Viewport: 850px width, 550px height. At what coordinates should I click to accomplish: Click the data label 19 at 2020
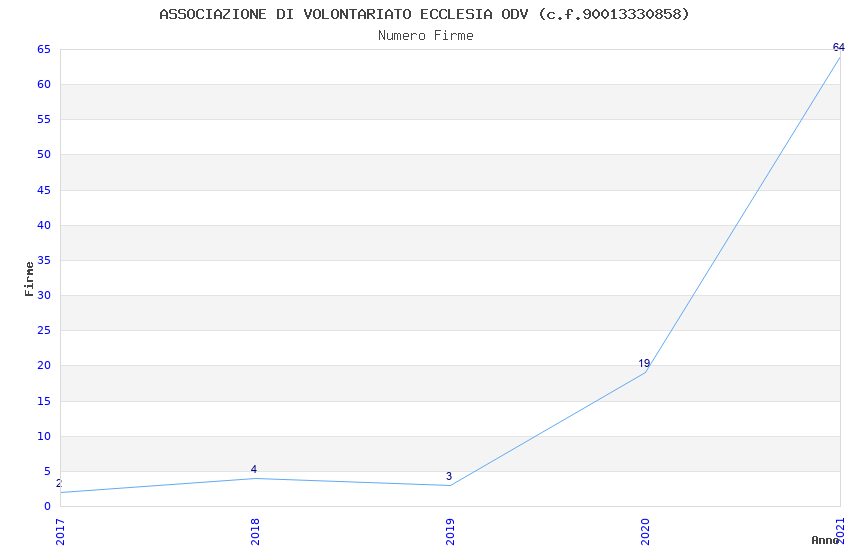644,364
